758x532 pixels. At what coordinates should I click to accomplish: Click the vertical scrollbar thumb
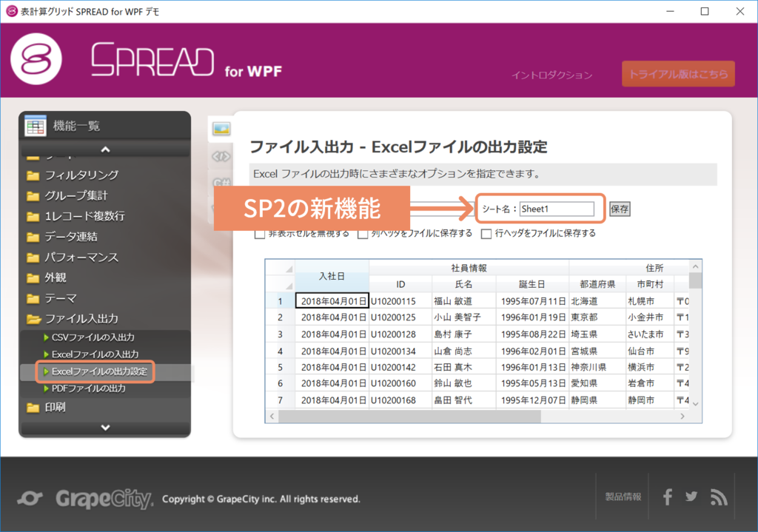[x=695, y=280]
